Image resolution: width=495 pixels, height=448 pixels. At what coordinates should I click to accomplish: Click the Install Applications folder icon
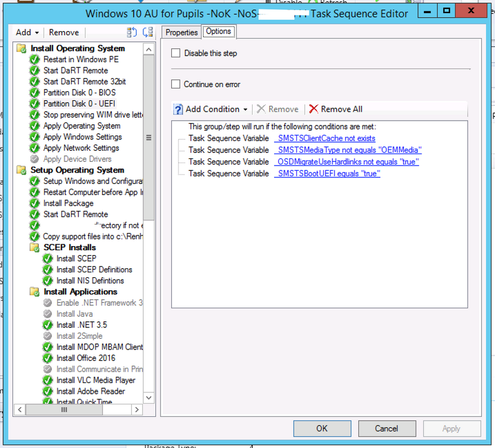[35, 291]
